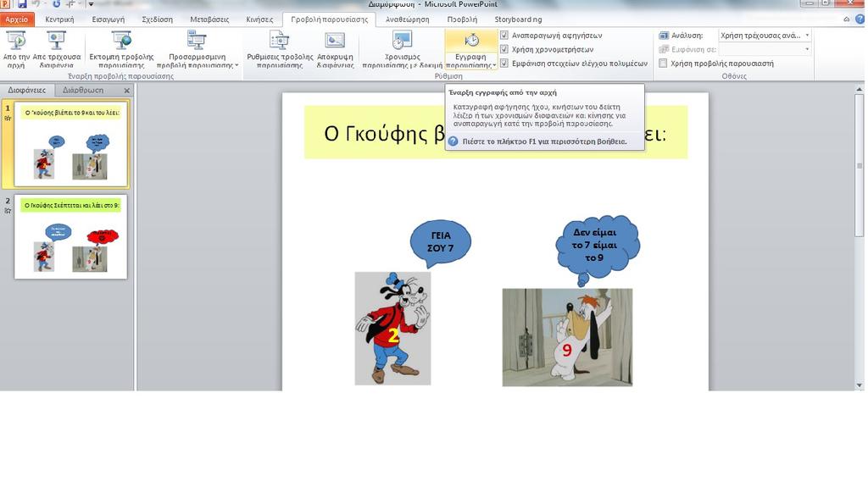Click the Redo icon in quick access toolbar
The height and width of the screenshot is (487, 868).
point(57,4)
